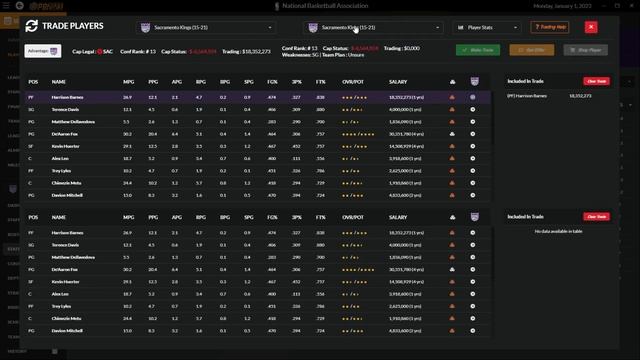Click Kings logo column header in upper table

(474, 82)
